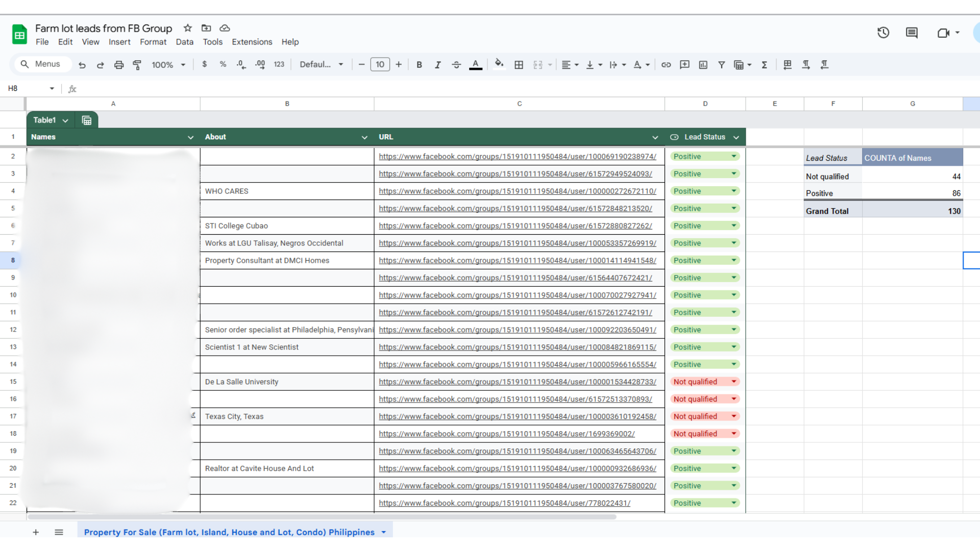Check the cloud document status icon
Viewport: 980px width, 551px height.
tap(225, 28)
